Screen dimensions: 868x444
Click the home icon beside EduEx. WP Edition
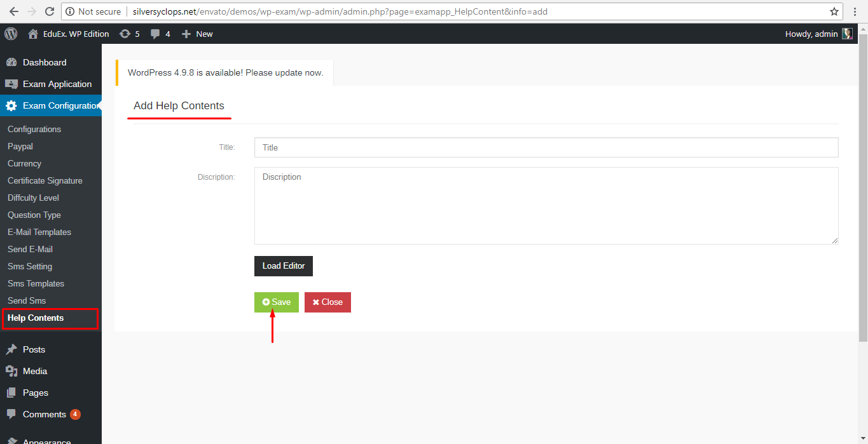coord(33,34)
